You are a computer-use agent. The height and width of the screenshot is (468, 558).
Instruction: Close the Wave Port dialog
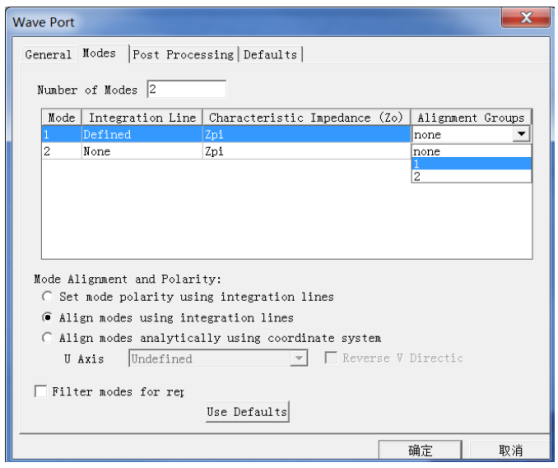tap(526, 17)
